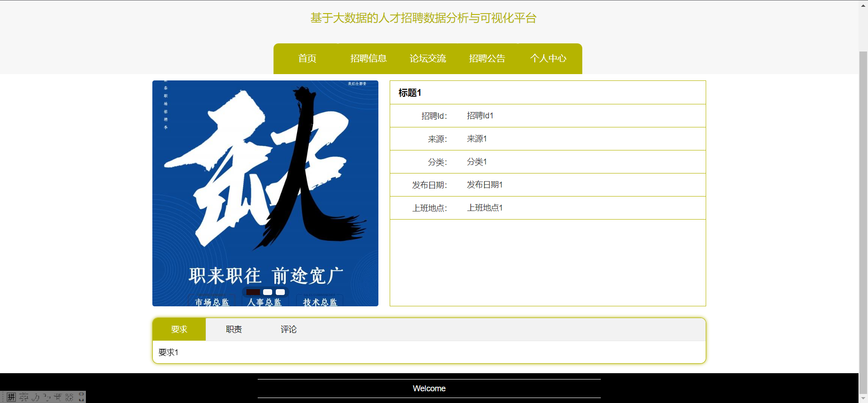This screenshot has height=403, width=868.
Task: Click the scrollbar down arrow
Action: point(863,398)
